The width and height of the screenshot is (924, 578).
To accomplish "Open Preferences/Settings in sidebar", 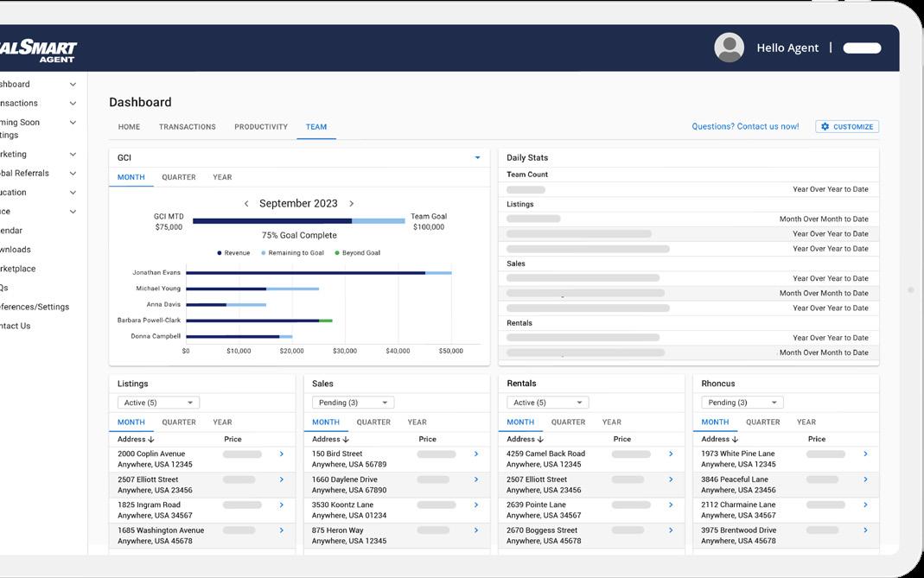I will 35,307.
